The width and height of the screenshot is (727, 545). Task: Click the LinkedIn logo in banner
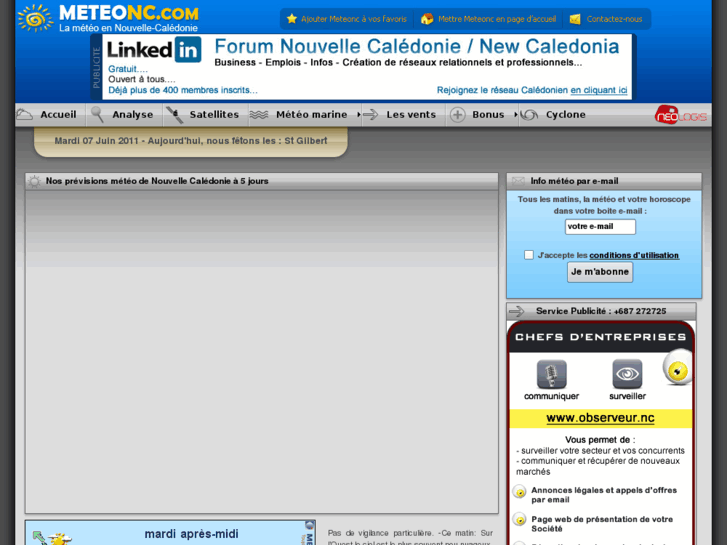[154, 50]
